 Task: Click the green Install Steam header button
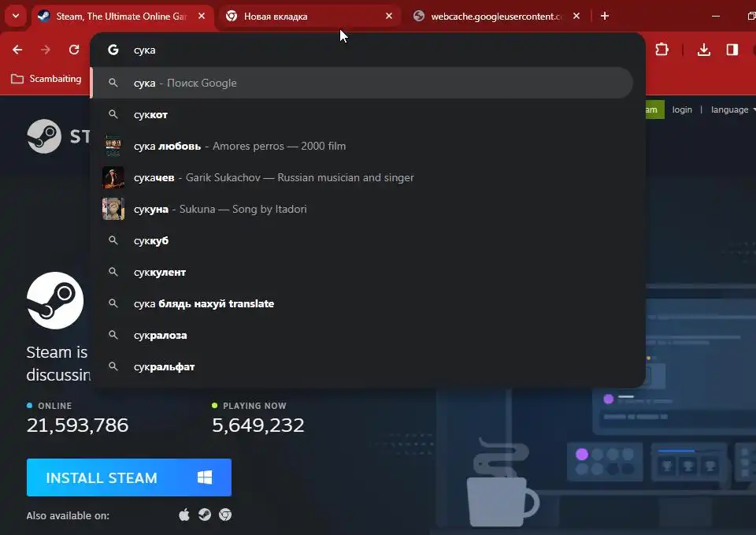click(x=654, y=110)
